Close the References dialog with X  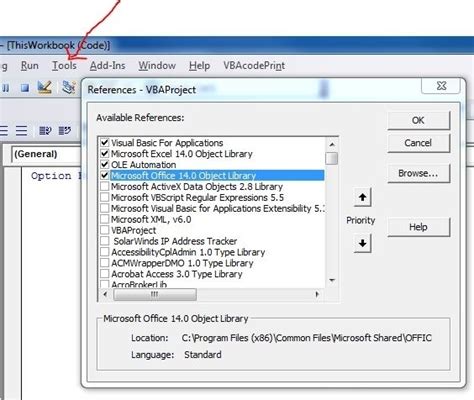tap(441, 86)
